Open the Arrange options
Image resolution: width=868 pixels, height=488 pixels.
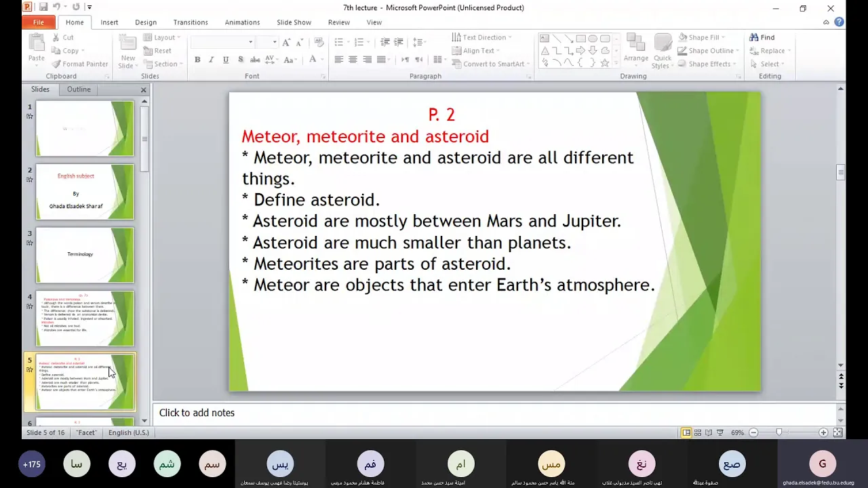636,51
